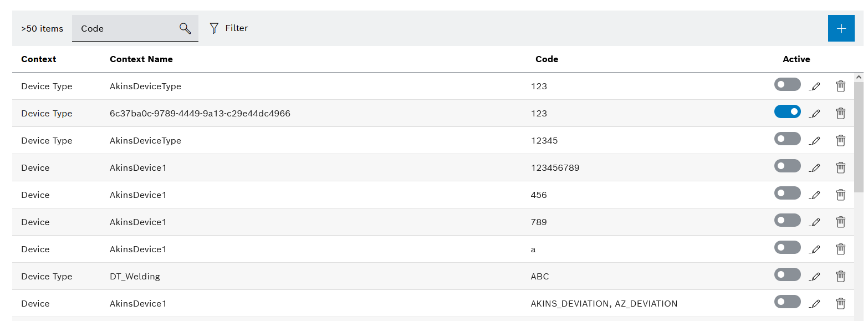868x321 pixels.
Task: Select the 456 code cell
Action: tap(539, 195)
